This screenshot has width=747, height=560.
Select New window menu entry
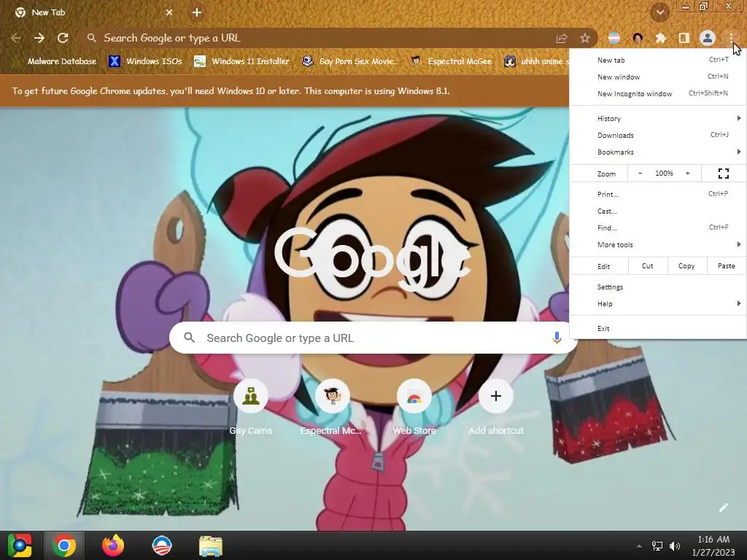coord(658,77)
